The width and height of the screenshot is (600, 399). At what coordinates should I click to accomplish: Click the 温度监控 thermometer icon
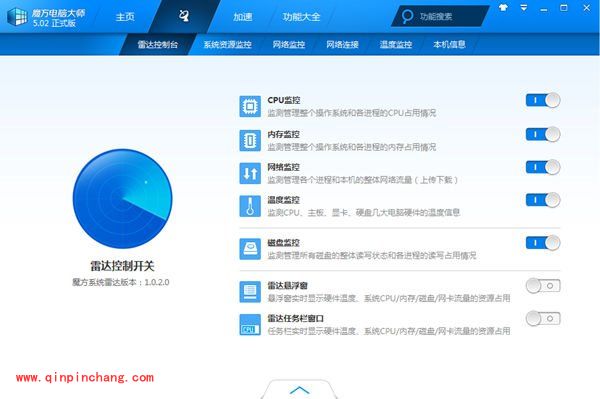pyautogui.click(x=250, y=206)
